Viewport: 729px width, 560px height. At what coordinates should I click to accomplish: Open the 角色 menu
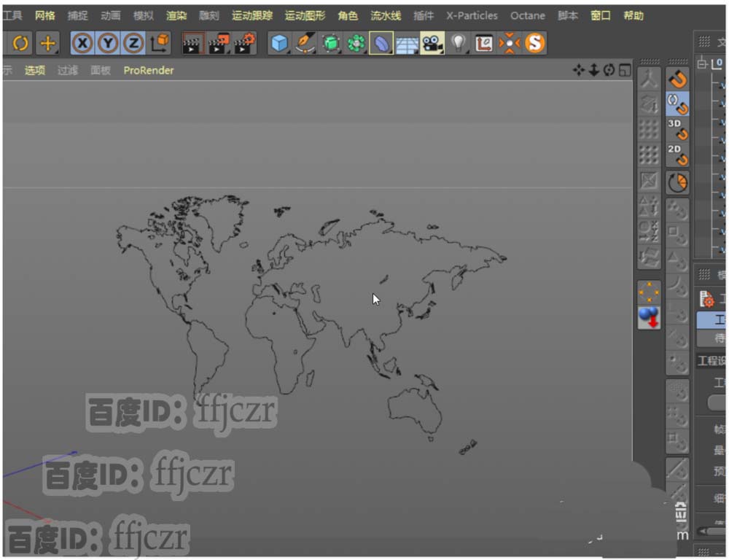point(348,15)
